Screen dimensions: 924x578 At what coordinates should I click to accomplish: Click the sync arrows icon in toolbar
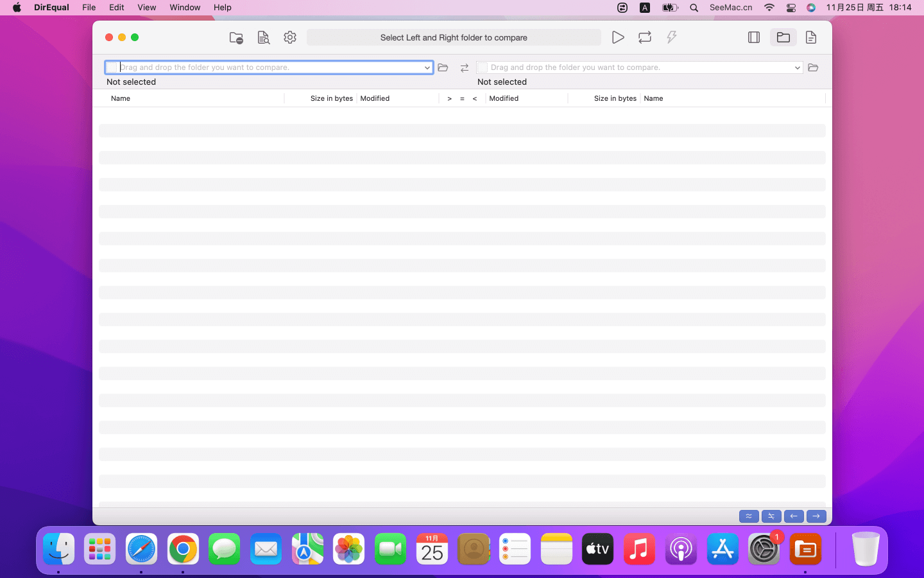[645, 38]
